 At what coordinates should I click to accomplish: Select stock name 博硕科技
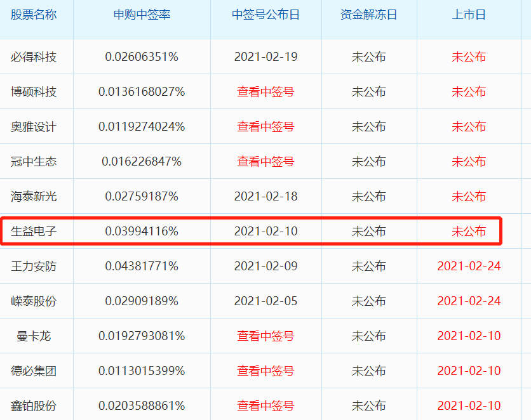(x=34, y=91)
